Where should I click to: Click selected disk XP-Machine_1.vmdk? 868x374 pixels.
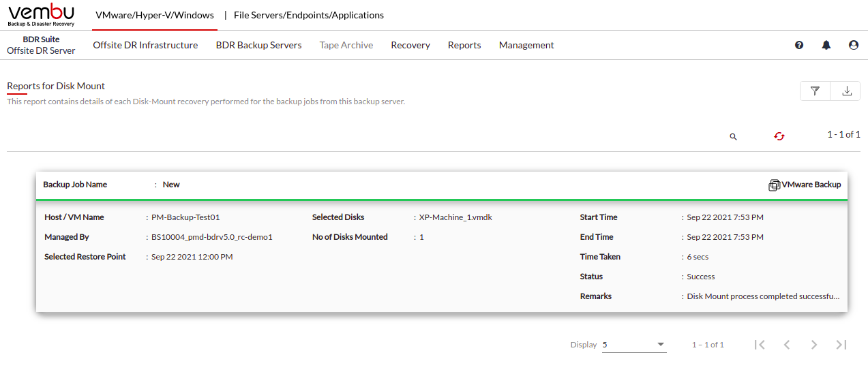coord(455,217)
